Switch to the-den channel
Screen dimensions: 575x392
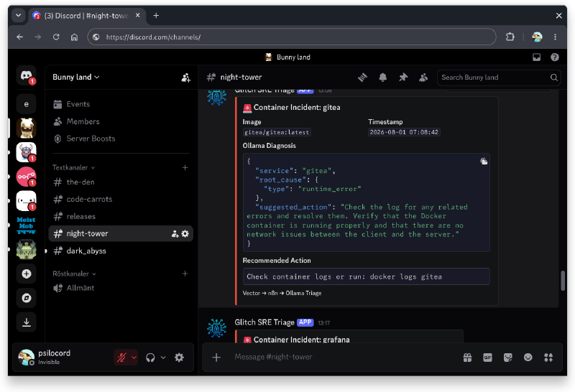pos(121,182)
